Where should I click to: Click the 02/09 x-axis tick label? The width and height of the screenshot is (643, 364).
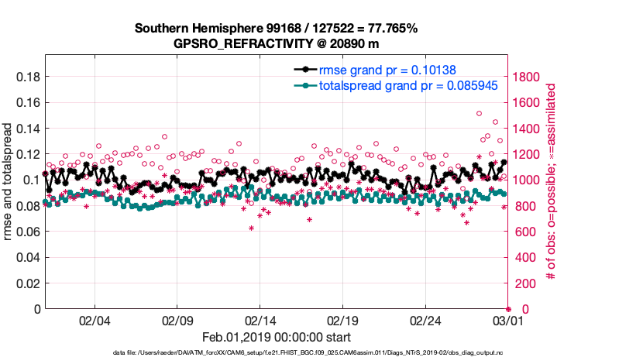coord(177,320)
